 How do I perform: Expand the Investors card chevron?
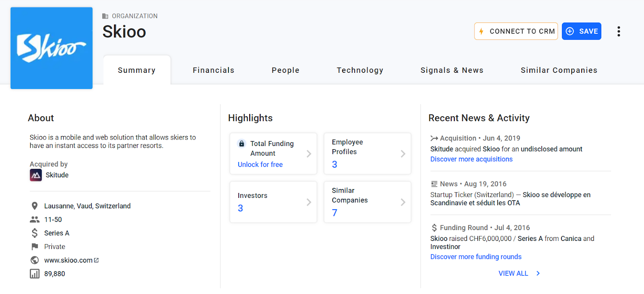coord(309,202)
